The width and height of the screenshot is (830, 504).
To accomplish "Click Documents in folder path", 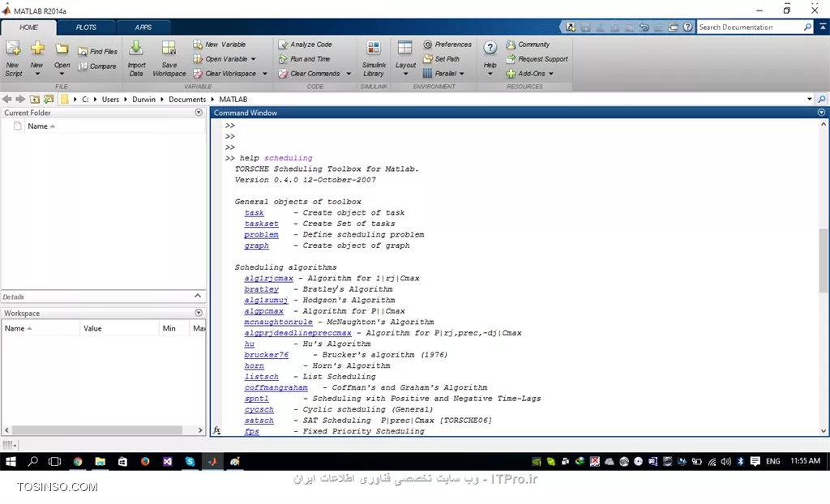I will pos(187,99).
